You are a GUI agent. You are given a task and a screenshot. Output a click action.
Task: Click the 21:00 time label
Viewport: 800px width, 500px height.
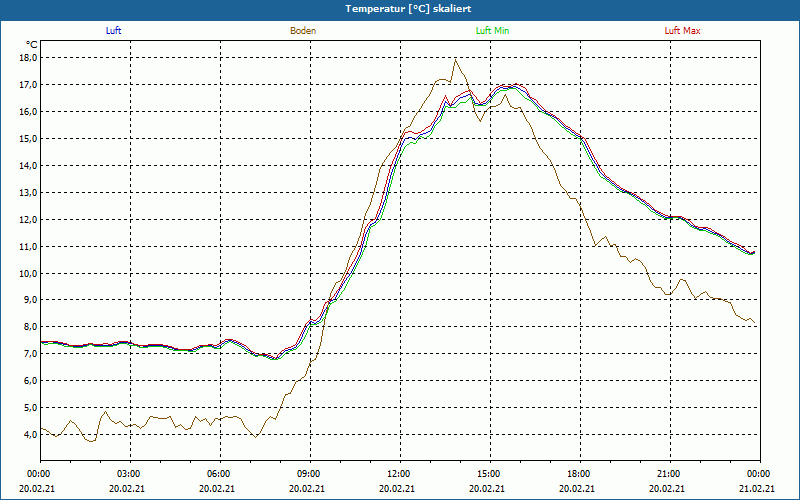(x=667, y=474)
